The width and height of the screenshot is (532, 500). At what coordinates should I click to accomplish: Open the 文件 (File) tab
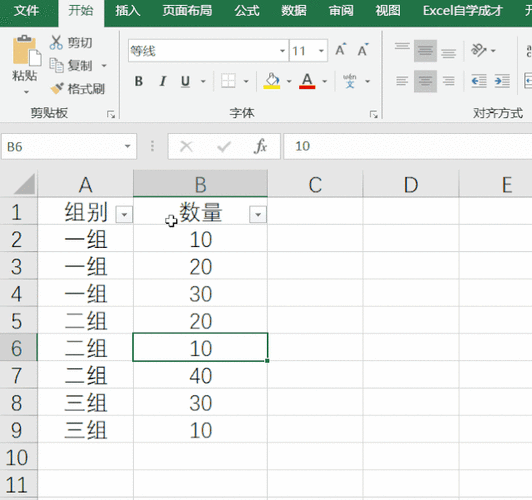pyautogui.click(x=26, y=11)
